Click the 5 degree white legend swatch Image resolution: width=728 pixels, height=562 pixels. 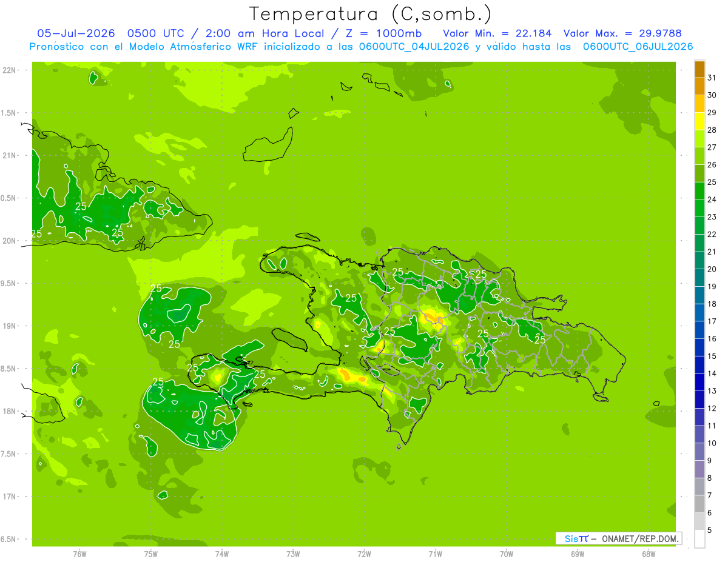coord(699,539)
